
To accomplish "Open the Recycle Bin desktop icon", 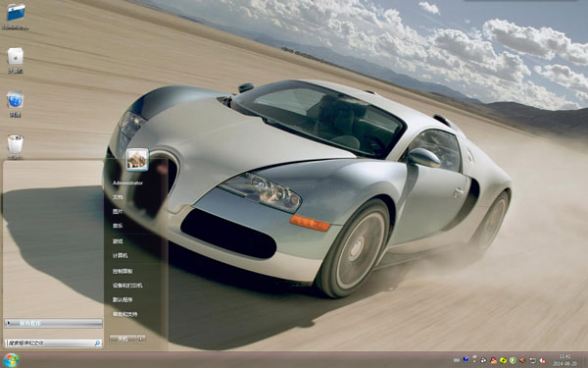I will click(x=16, y=144).
